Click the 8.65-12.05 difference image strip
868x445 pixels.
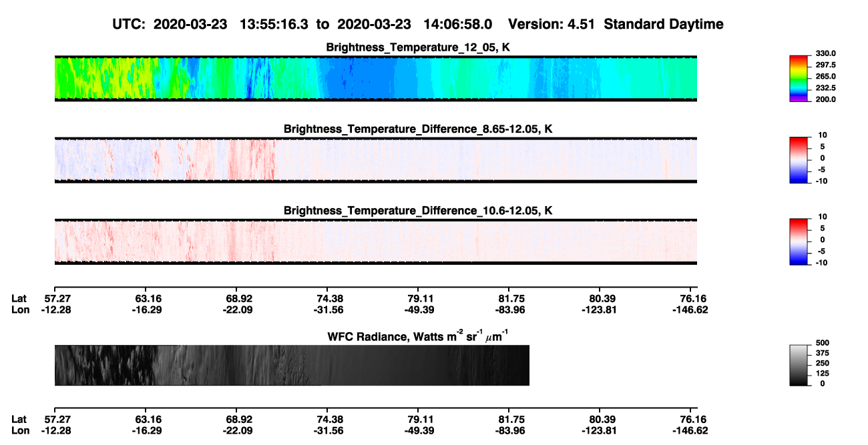pyautogui.click(x=376, y=159)
